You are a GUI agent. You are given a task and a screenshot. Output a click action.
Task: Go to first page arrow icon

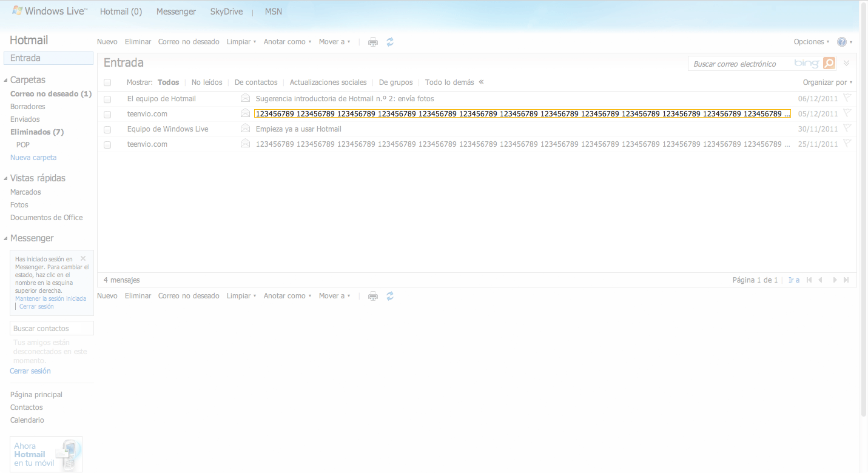point(809,280)
